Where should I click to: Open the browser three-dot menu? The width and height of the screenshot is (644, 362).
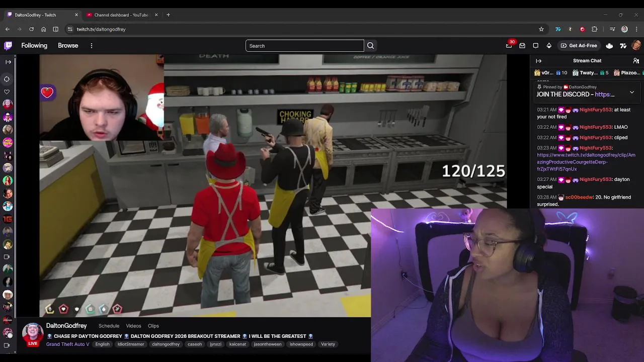coord(636,29)
